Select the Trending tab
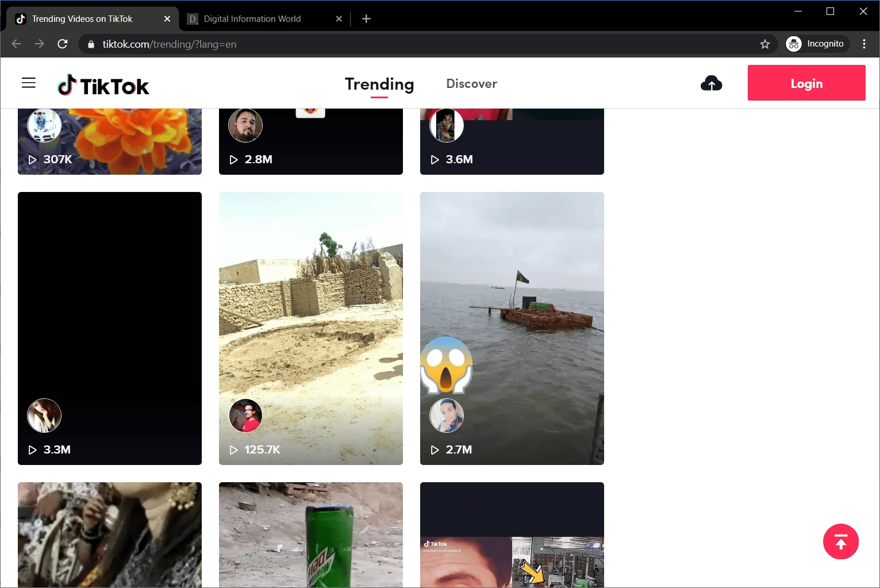Screen dimensions: 880x588 [379, 84]
